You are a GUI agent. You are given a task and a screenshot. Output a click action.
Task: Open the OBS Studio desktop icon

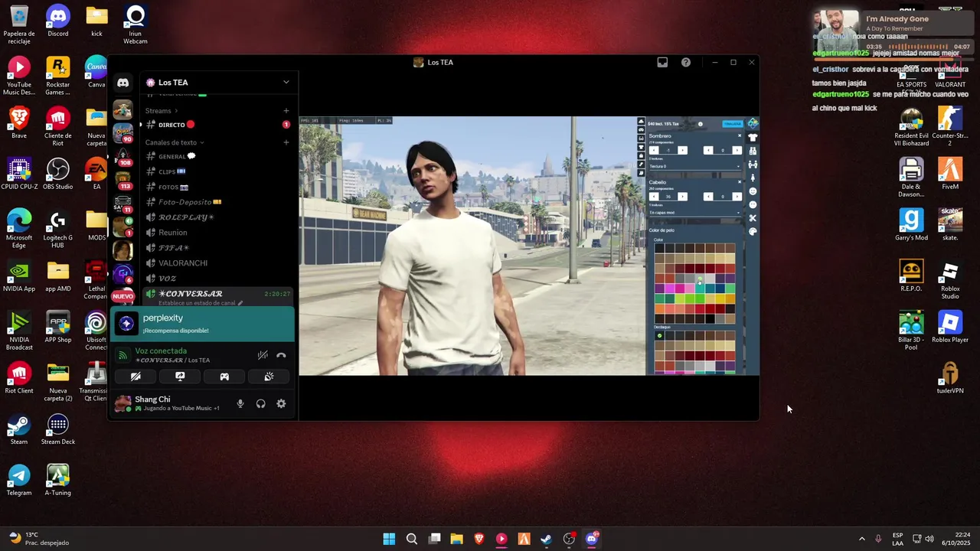tap(57, 174)
